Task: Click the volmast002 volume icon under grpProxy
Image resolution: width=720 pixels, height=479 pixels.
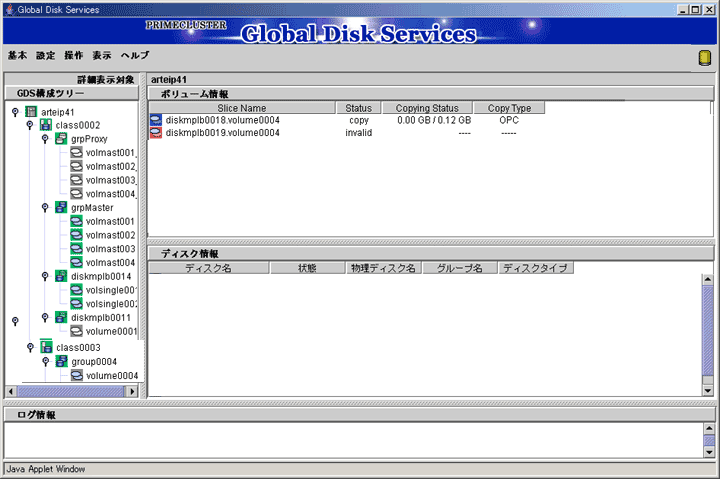Action: tap(76, 166)
